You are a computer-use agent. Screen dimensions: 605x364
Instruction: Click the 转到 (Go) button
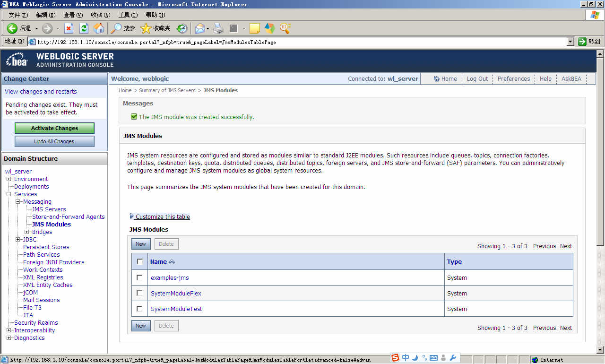(589, 42)
